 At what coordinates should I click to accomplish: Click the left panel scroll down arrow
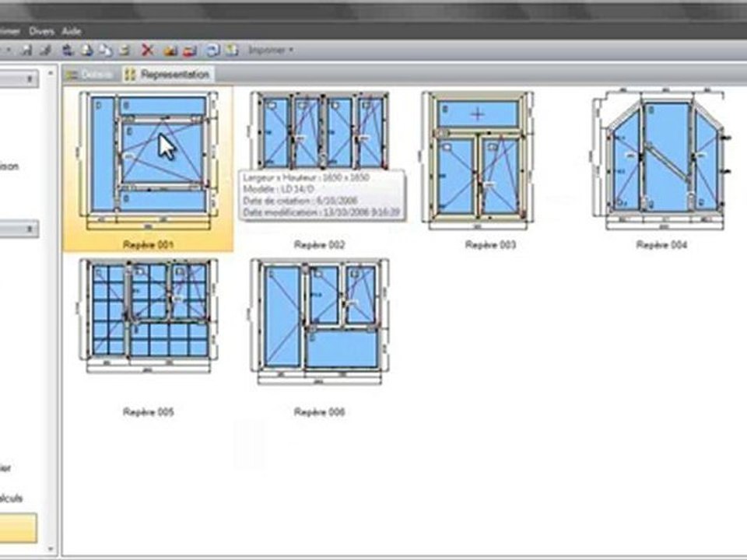[x=51, y=549]
